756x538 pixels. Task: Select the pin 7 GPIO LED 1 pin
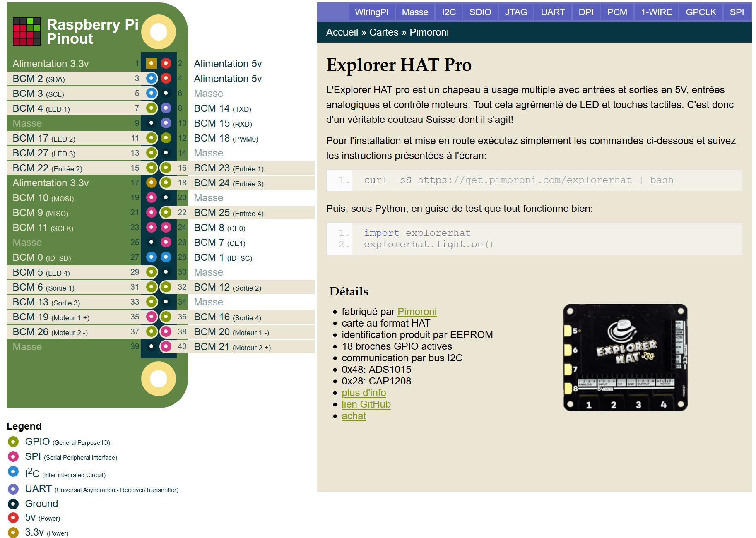pyautogui.click(x=152, y=108)
